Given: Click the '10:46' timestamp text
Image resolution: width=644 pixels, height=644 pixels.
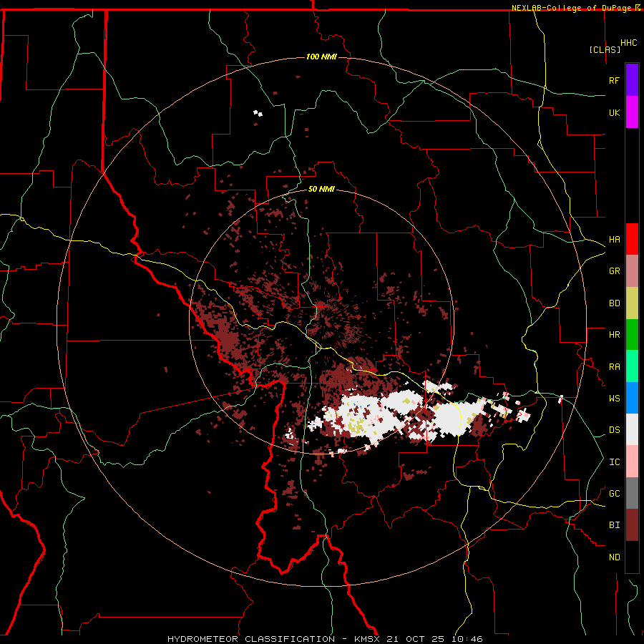Looking at the screenshot, I should pos(467,639).
